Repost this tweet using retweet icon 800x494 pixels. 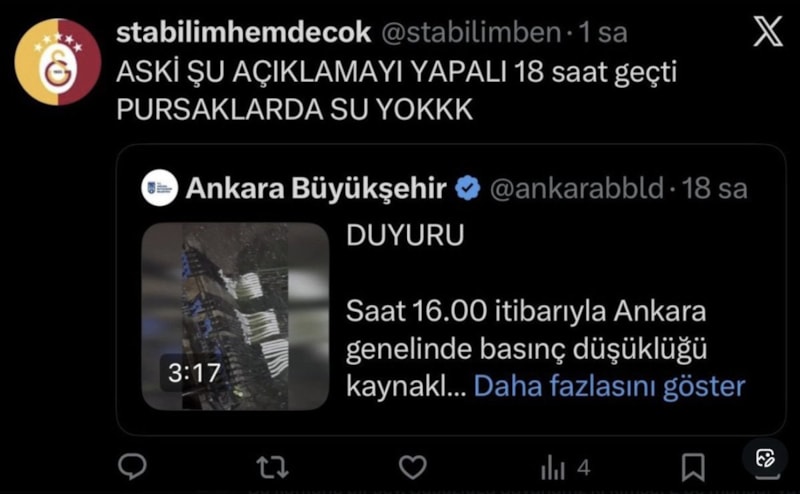tap(272, 467)
